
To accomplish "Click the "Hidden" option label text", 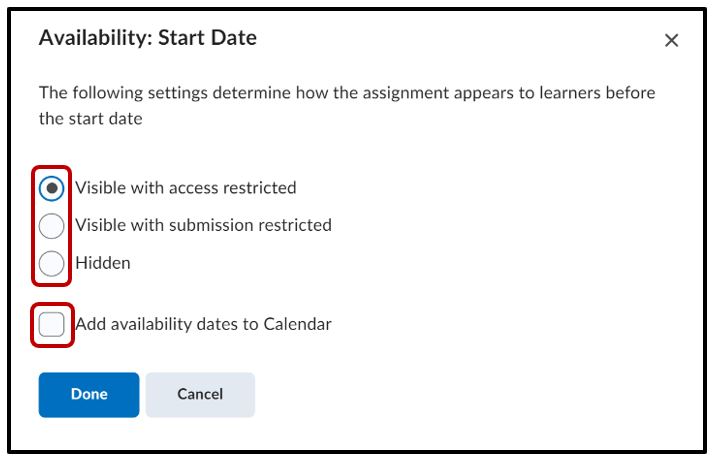I will 103,263.
